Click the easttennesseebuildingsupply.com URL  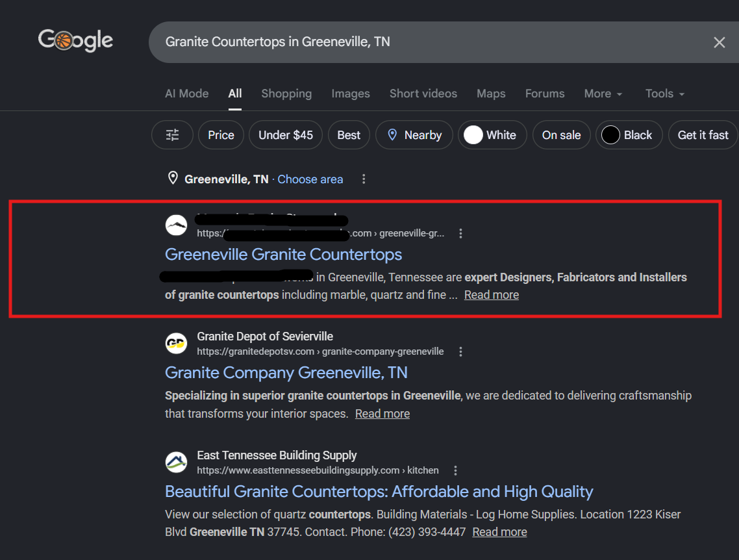[x=318, y=470]
